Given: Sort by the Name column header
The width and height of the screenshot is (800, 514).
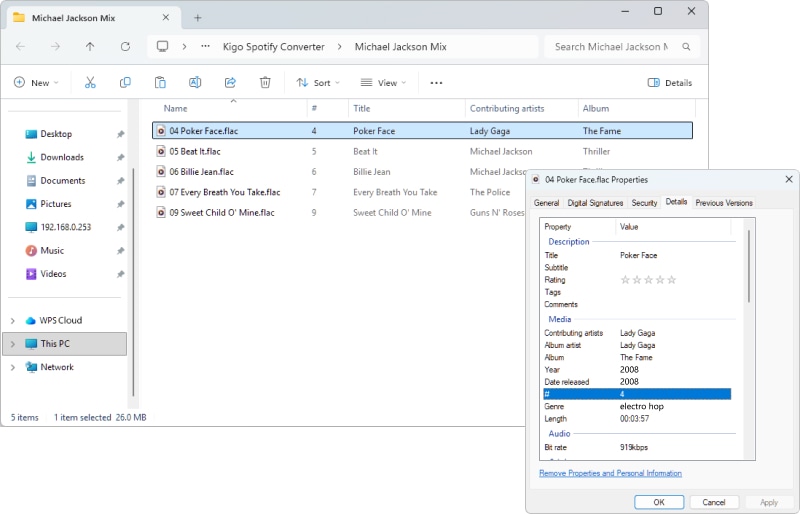Looking at the screenshot, I should 176,108.
